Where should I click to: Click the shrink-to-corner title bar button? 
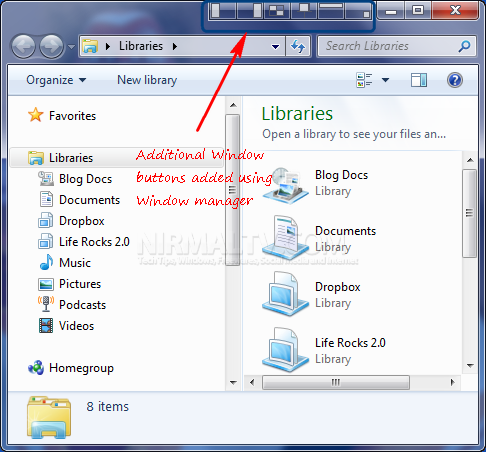[x=358, y=10]
